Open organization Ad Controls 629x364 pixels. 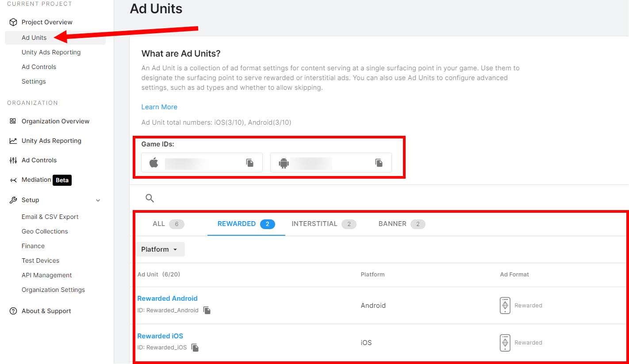[x=39, y=160]
